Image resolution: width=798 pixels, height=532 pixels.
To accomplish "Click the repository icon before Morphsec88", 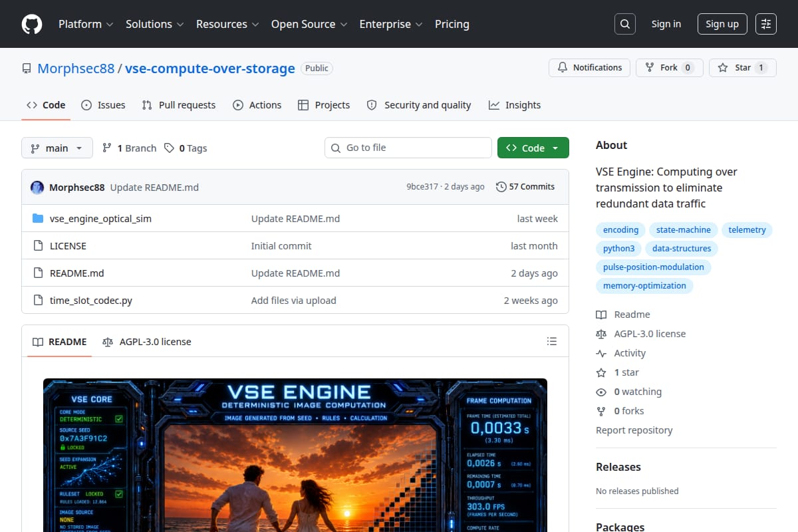I will point(27,68).
